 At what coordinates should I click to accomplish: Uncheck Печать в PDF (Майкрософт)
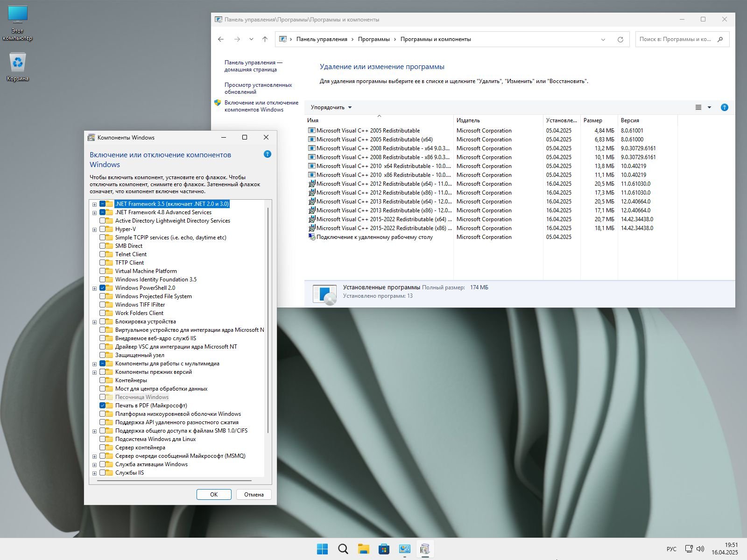102,406
